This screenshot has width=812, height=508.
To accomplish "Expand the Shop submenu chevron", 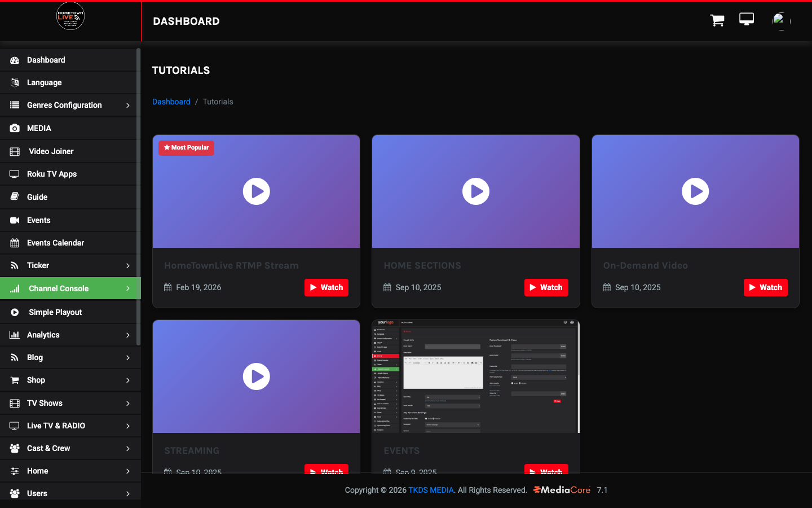I will point(128,380).
